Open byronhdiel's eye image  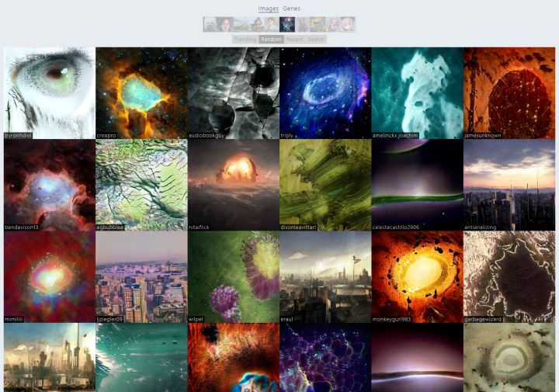(50, 93)
